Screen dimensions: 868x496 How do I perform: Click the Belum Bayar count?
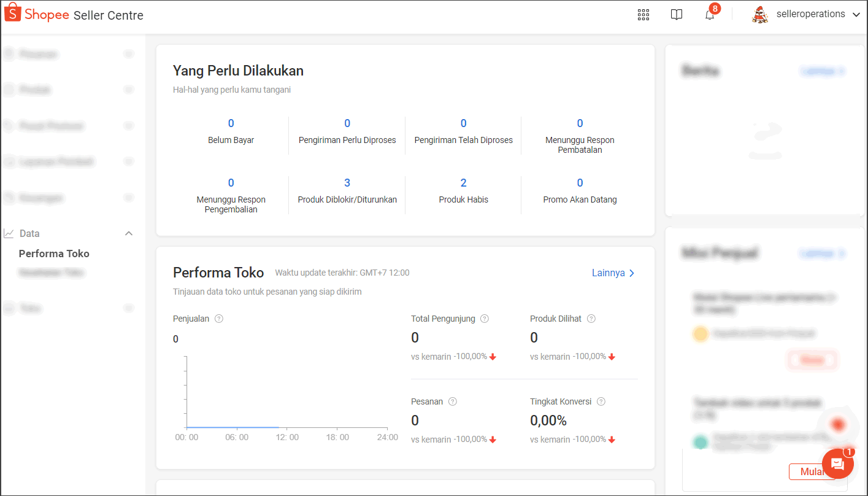click(231, 123)
